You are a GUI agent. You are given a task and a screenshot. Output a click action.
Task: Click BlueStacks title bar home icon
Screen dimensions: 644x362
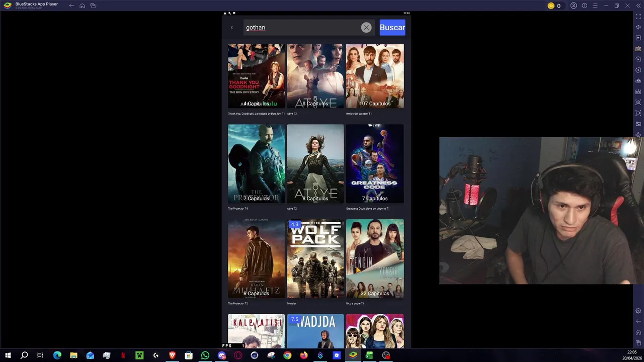coord(82,6)
